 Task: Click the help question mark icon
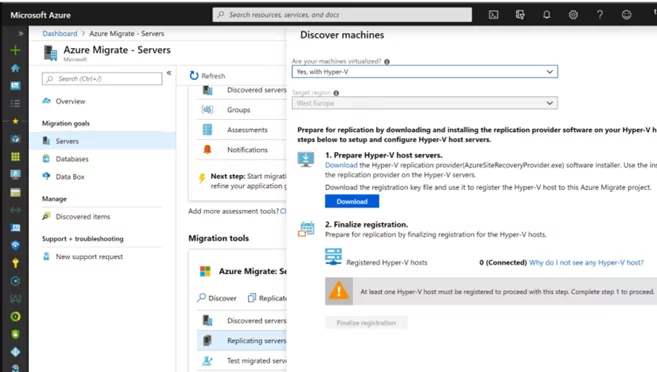pyautogui.click(x=600, y=15)
